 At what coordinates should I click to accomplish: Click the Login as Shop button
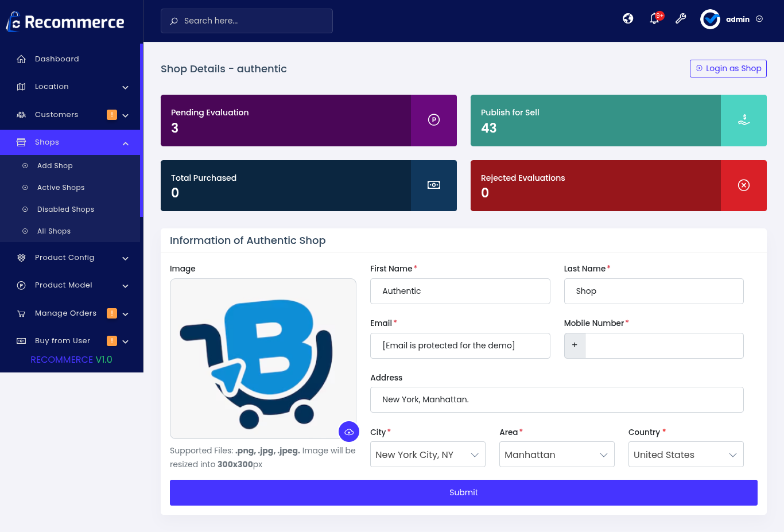pyautogui.click(x=728, y=68)
